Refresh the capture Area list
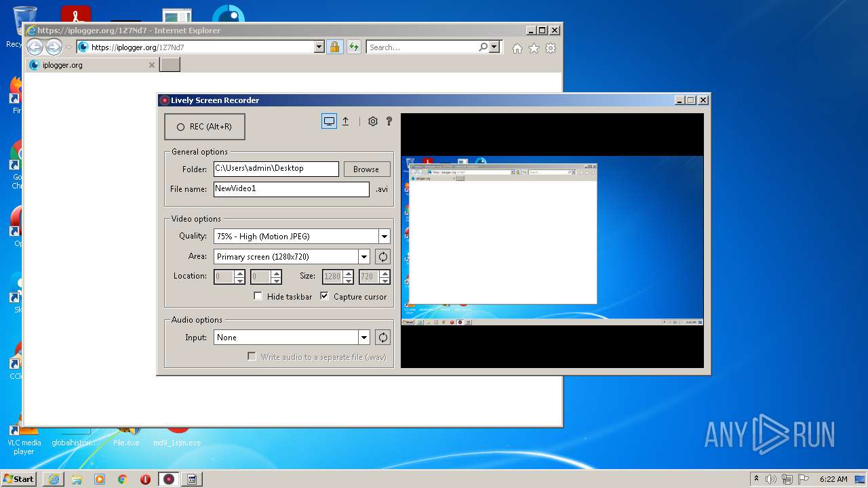 [383, 257]
